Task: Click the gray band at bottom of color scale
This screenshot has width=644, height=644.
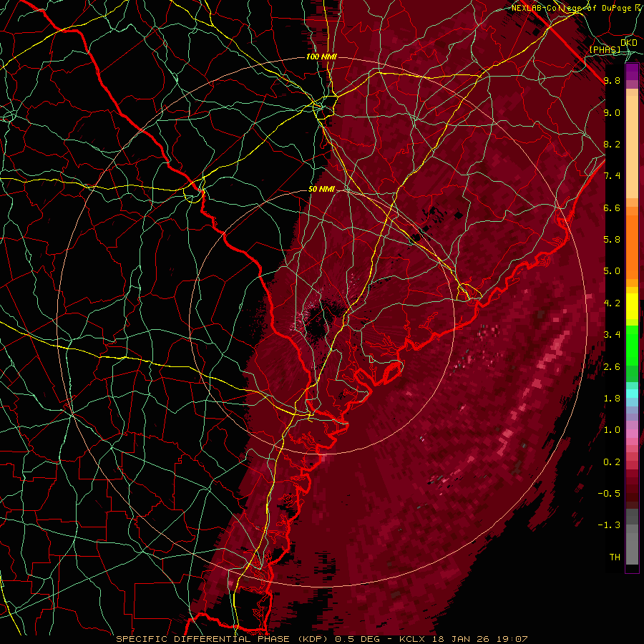Action: (x=632, y=546)
